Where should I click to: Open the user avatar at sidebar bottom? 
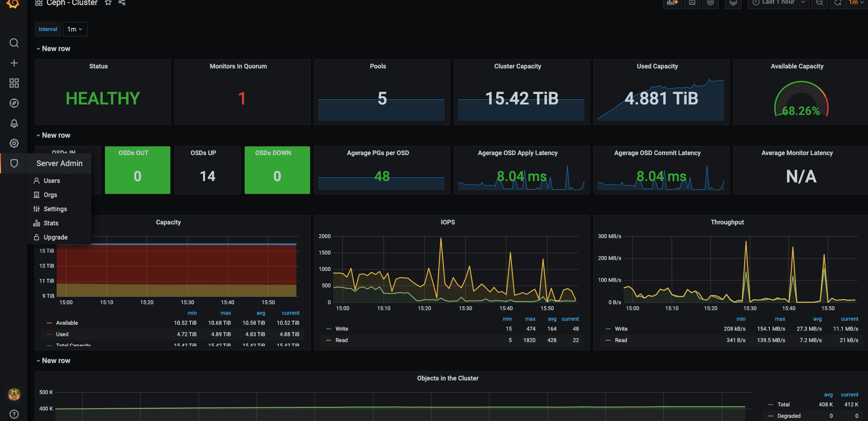(14, 394)
